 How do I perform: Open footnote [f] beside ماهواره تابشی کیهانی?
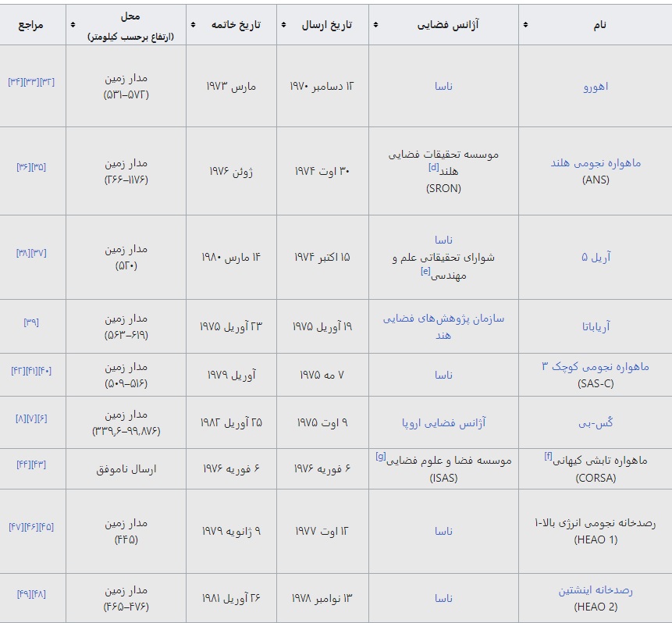pyautogui.click(x=548, y=457)
